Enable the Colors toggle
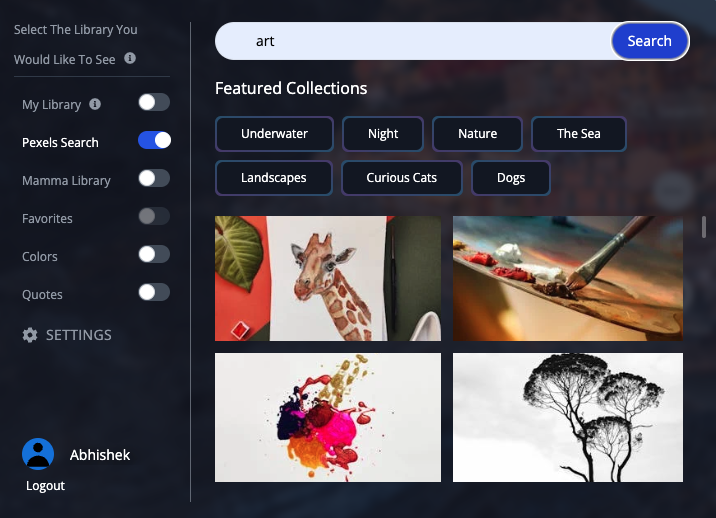This screenshot has width=716, height=518. [154, 254]
